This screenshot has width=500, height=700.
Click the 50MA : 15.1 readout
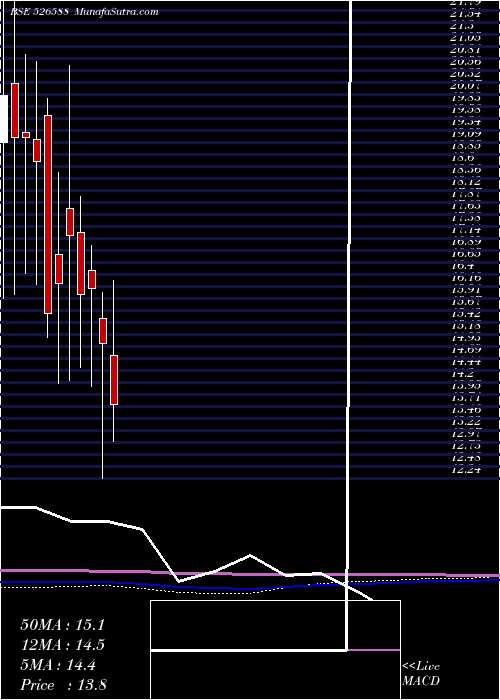coord(62,625)
